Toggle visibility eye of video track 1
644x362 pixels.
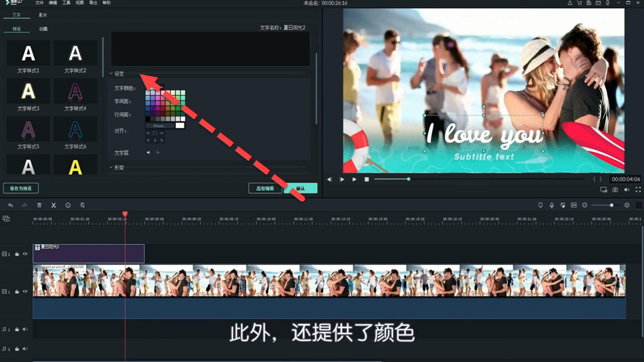pyautogui.click(x=25, y=292)
